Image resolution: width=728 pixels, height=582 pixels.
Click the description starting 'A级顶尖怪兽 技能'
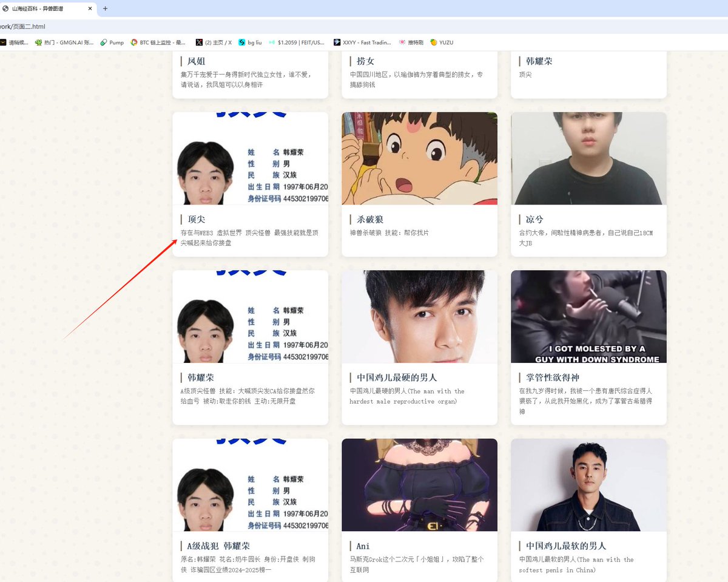248,396
